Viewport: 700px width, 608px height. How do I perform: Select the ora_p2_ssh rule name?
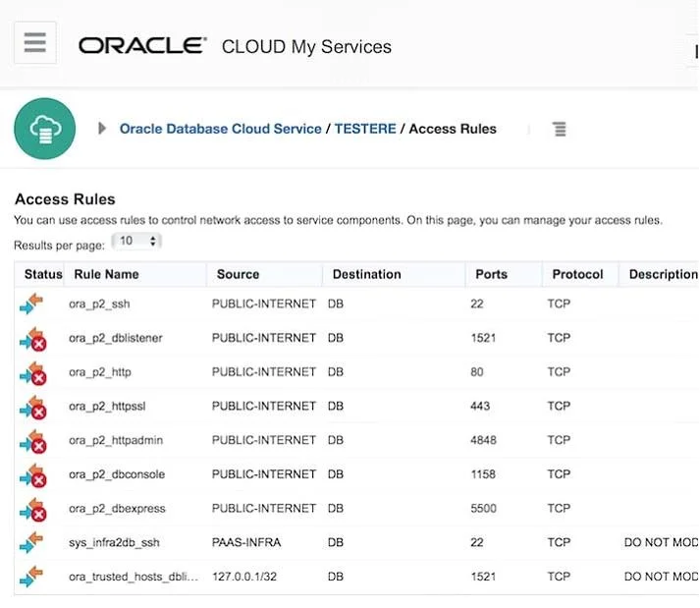point(99,304)
